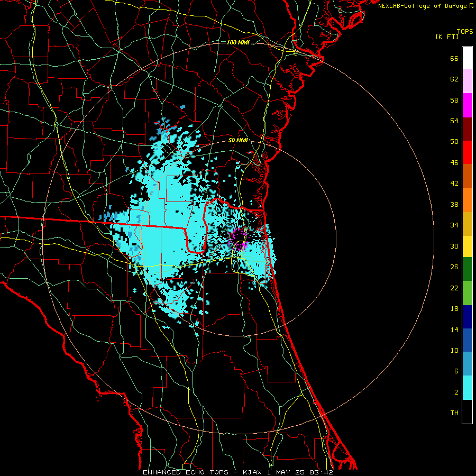Click the legend value 18
The height and width of the screenshot is (476, 476).
(454, 309)
